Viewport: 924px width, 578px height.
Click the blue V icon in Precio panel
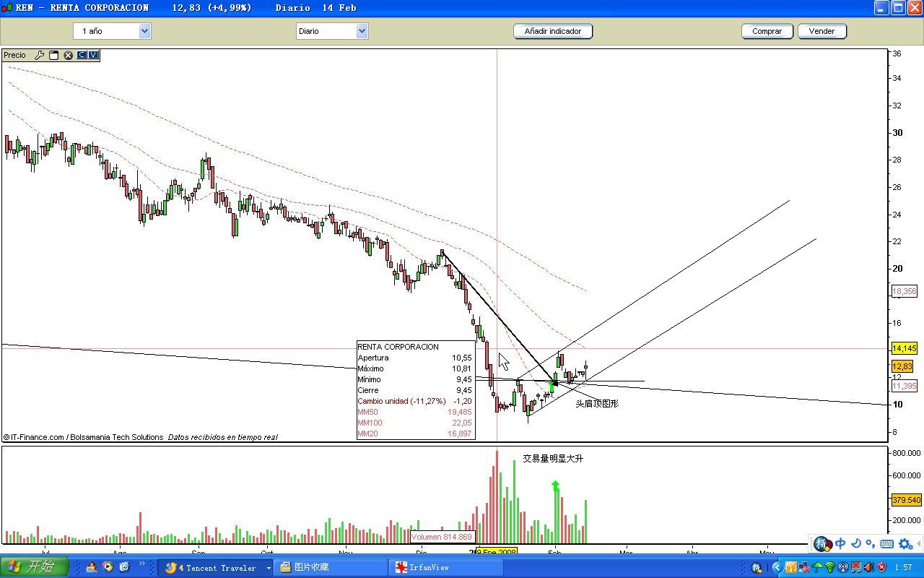(93, 55)
